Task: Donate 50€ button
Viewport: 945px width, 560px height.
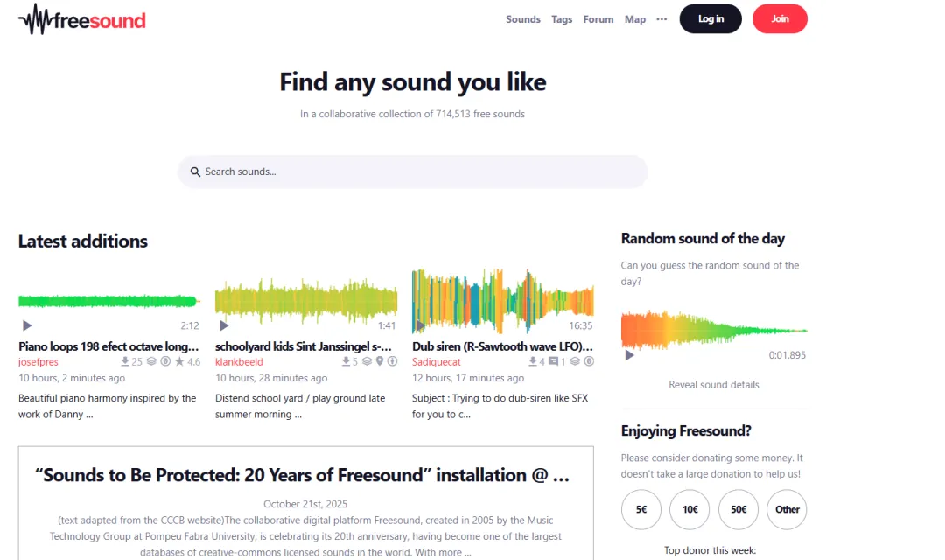Action: point(738,509)
